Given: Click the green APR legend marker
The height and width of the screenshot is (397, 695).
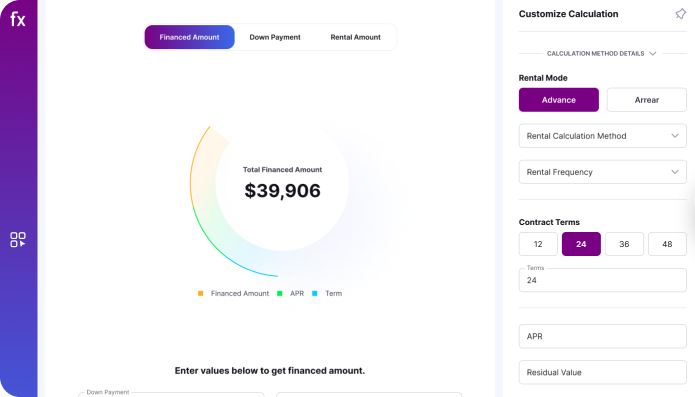Looking at the screenshot, I should pyautogui.click(x=280, y=293).
